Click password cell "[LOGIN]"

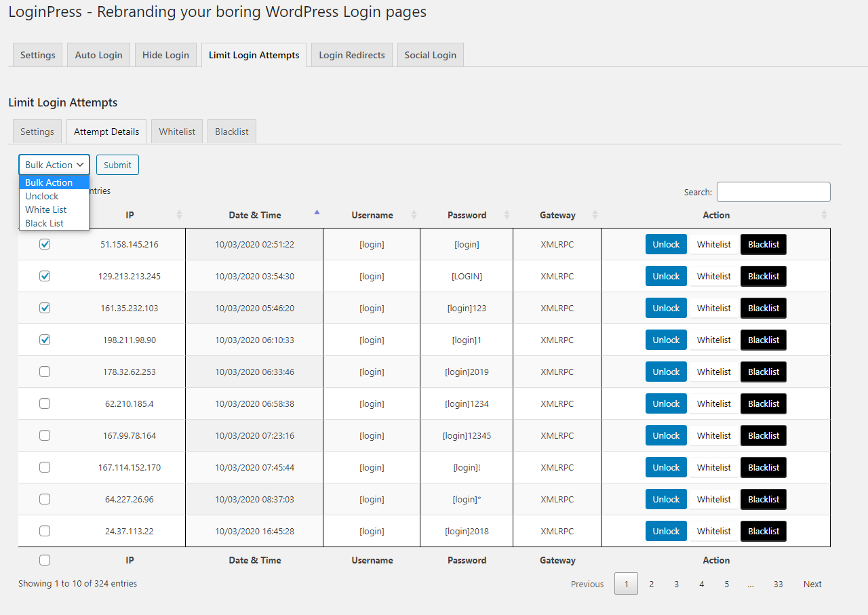(467, 276)
